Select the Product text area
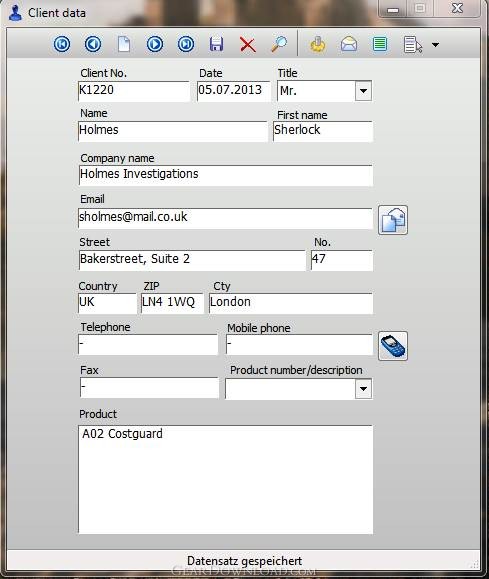 click(x=226, y=479)
